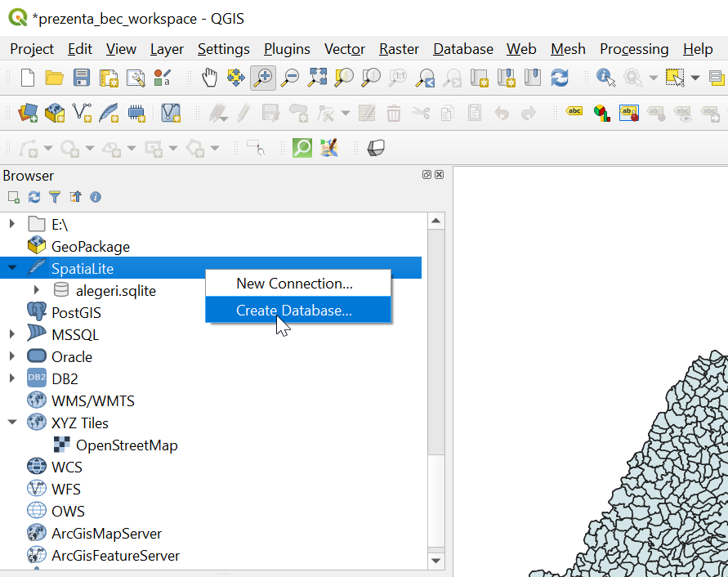
Task: Collapse the SpatiaLite tree node
Action: pyautogui.click(x=12, y=268)
